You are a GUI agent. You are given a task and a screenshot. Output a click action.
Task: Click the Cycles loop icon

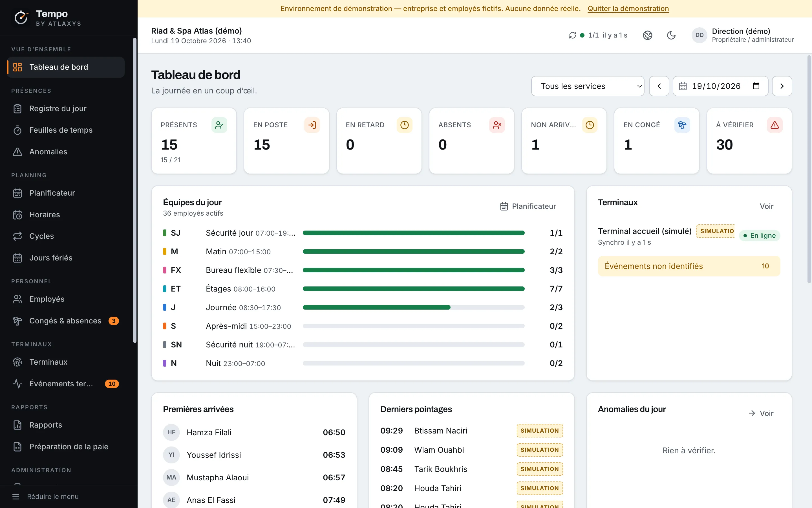(x=17, y=236)
